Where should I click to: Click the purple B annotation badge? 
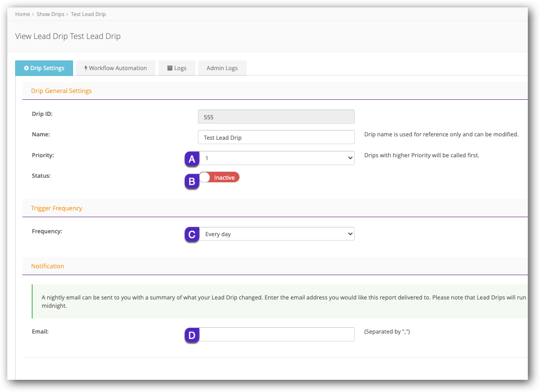192,182
